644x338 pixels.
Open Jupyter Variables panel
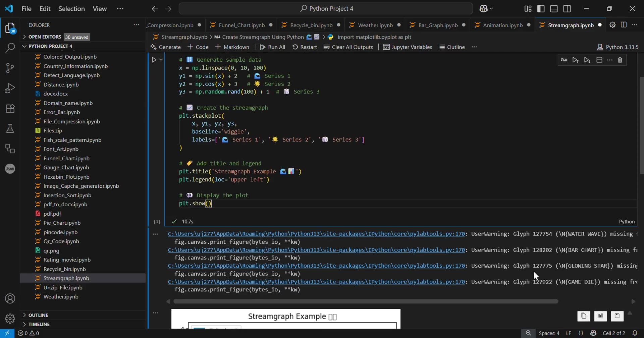408,47
